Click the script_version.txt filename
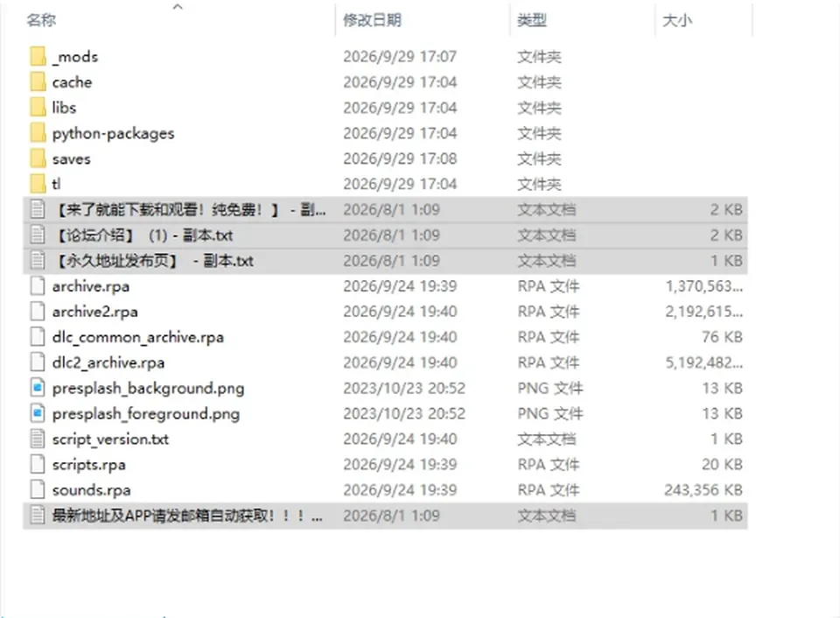Screen dimensions: 840x618 tap(110, 439)
